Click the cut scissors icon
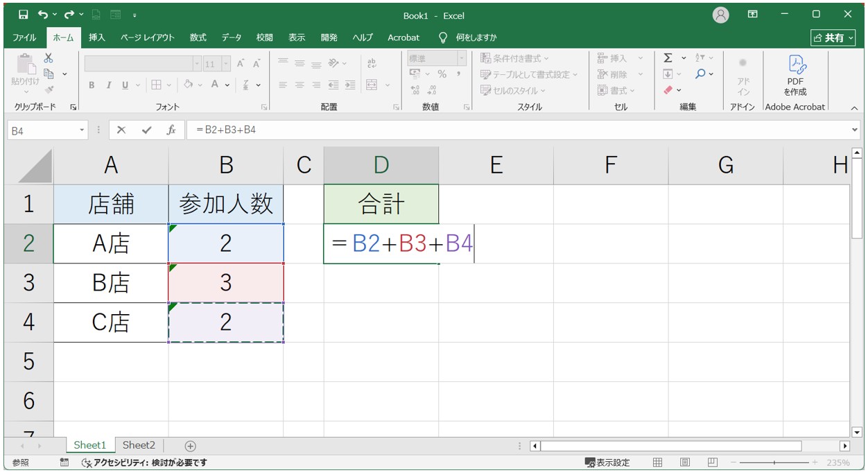 [x=49, y=59]
